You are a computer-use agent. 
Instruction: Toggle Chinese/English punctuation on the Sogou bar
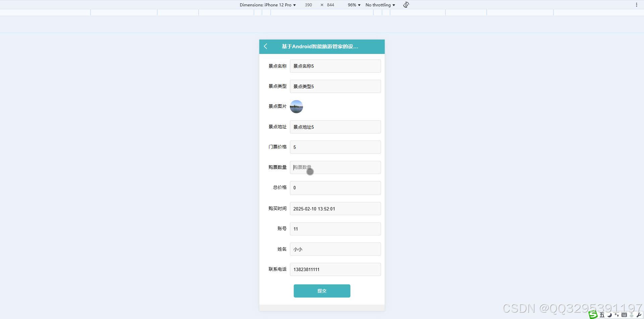[616, 315]
